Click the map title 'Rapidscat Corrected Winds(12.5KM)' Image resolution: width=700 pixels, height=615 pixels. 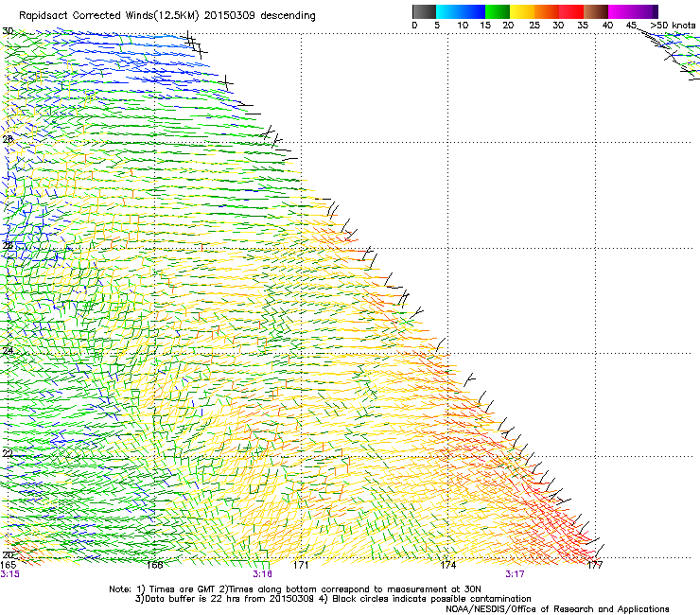109,16
